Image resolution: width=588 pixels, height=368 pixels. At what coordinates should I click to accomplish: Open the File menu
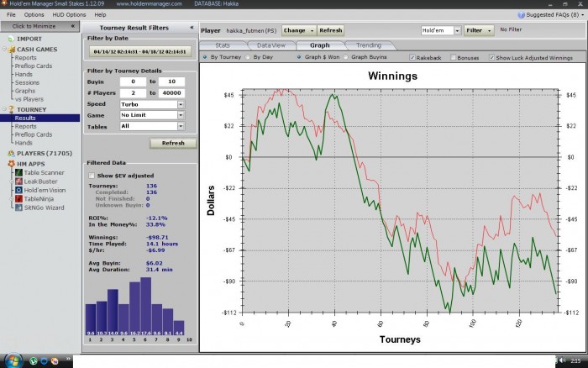pyautogui.click(x=11, y=14)
